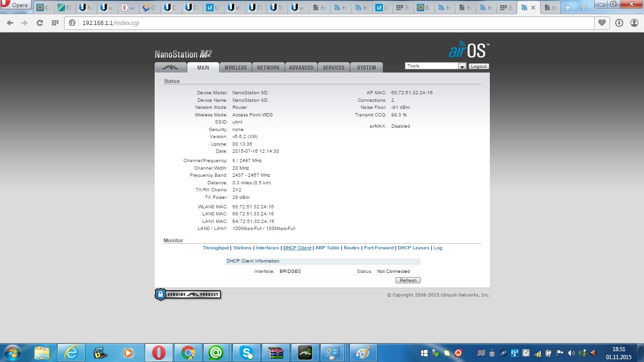Click the Refresh button under DHCP Client Information
The height and width of the screenshot is (362, 644).
(x=408, y=280)
